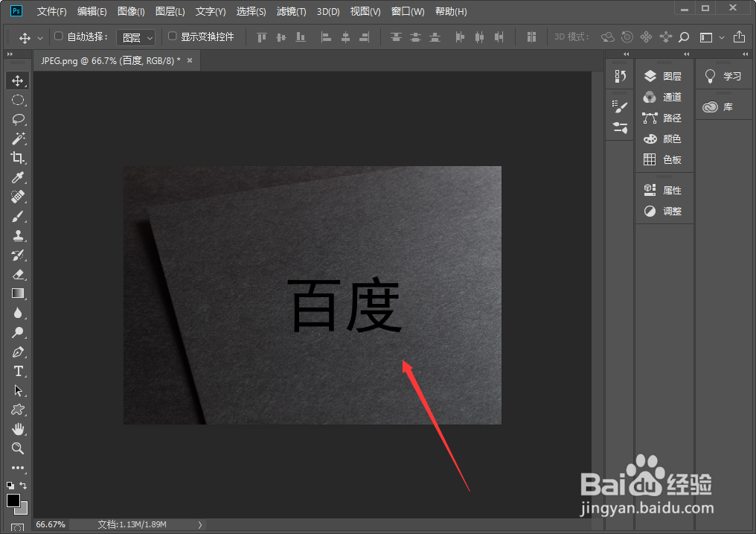Expand the toolbox double-arrow at top
The width and height of the screenshot is (756, 534).
(x=10, y=54)
